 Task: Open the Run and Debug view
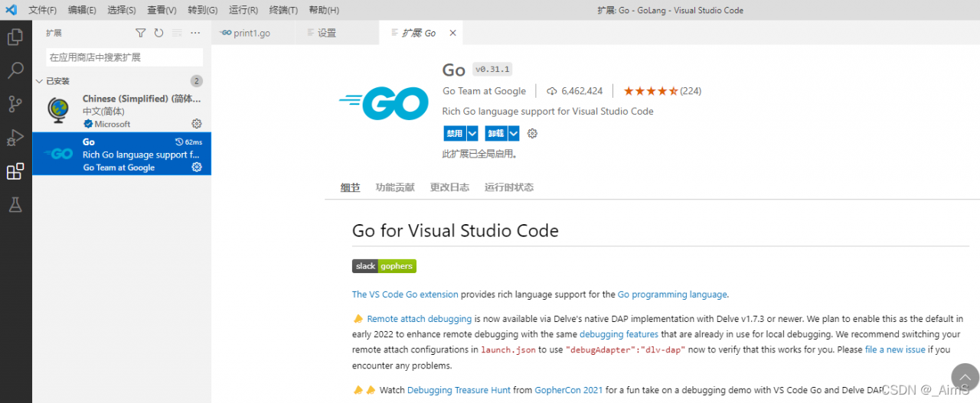(x=15, y=138)
